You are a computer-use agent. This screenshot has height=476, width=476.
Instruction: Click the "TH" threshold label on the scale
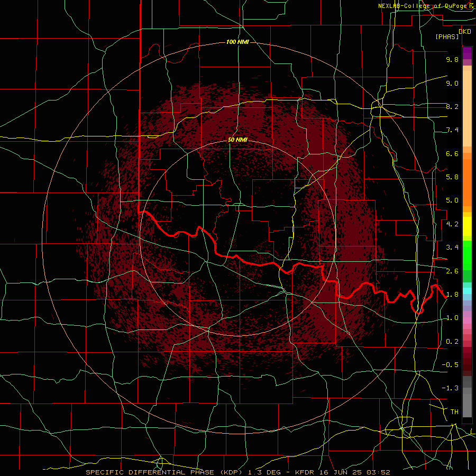[454, 412]
